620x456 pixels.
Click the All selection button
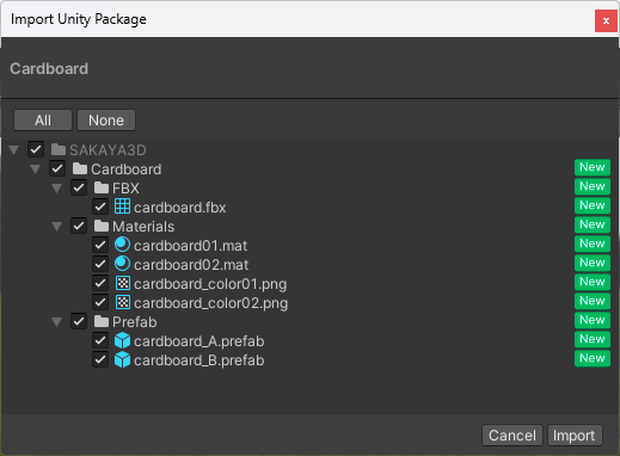[x=43, y=120]
